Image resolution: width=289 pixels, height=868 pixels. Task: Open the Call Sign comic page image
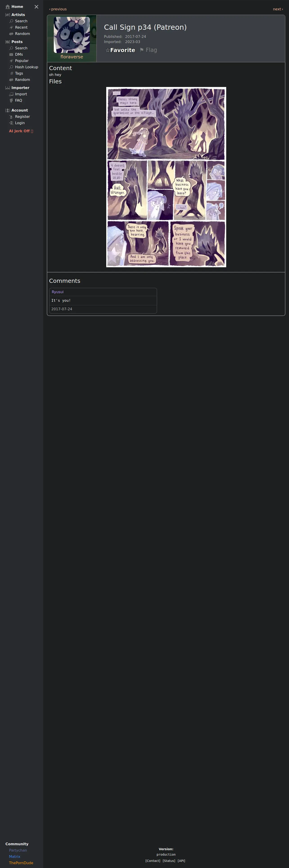tap(166, 177)
